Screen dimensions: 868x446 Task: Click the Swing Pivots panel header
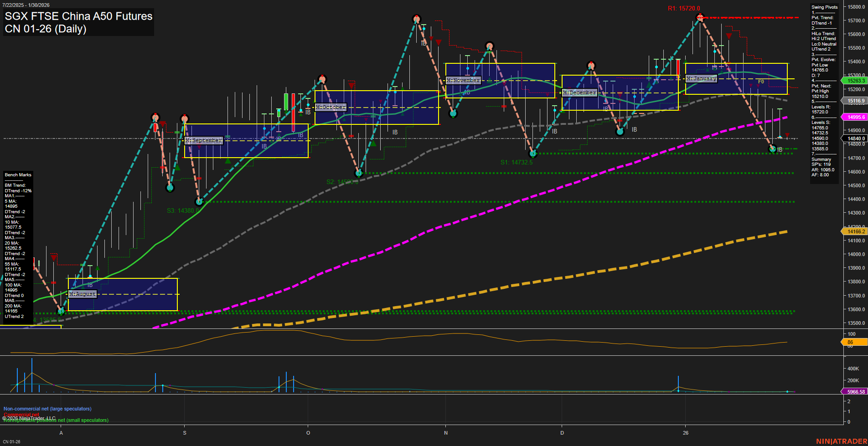click(x=824, y=7)
